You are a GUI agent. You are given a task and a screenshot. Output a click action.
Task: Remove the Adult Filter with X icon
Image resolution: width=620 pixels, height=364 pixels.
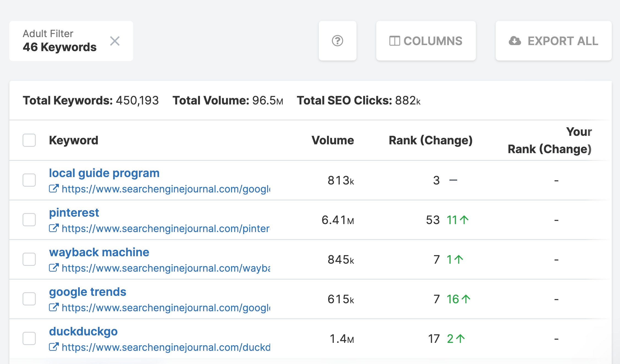pos(115,41)
